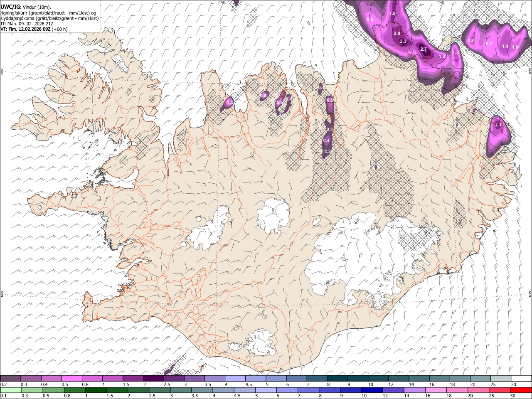Click the darkest green 1–1.5 rain legend swatch
Screen dimensions: 532x399
(96, 390)
